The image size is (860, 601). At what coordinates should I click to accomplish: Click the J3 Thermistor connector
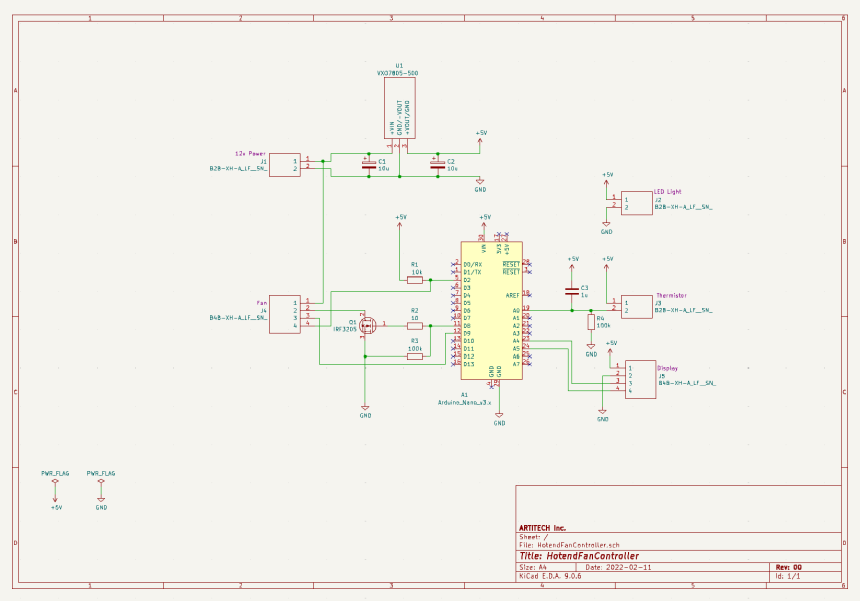(x=636, y=306)
